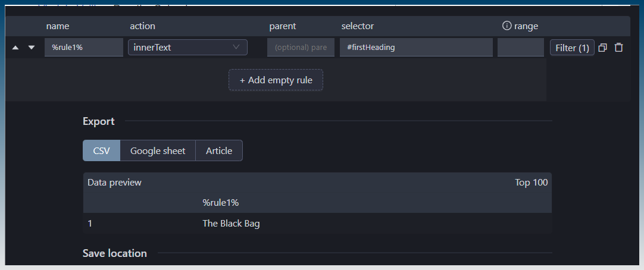Viewport: 644px width, 270px height.
Task: Move rule1 down with the down arrow
Action: pyautogui.click(x=32, y=48)
